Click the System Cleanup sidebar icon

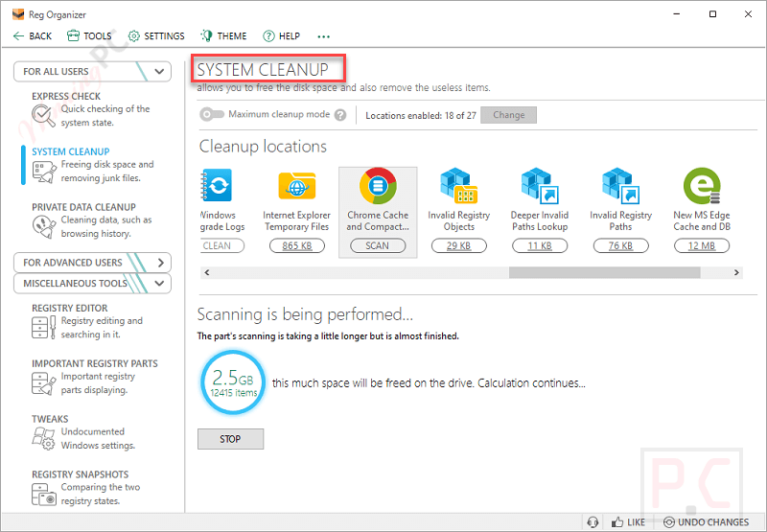44,172
